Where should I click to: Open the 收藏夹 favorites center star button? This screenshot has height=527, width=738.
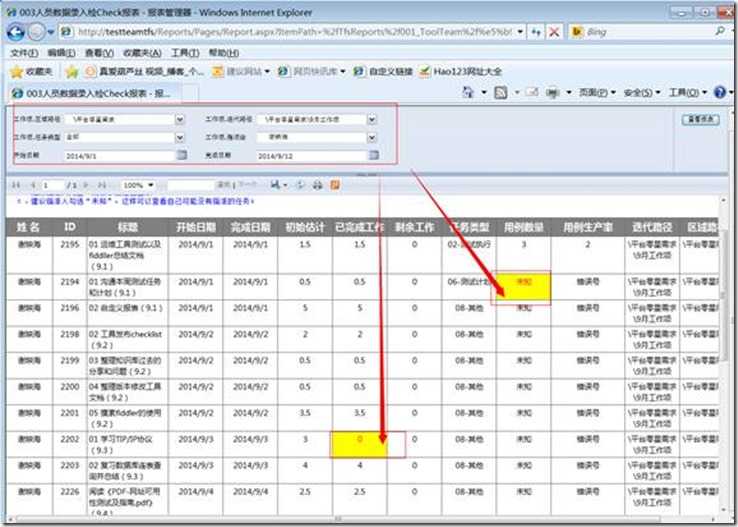point(32,72)
